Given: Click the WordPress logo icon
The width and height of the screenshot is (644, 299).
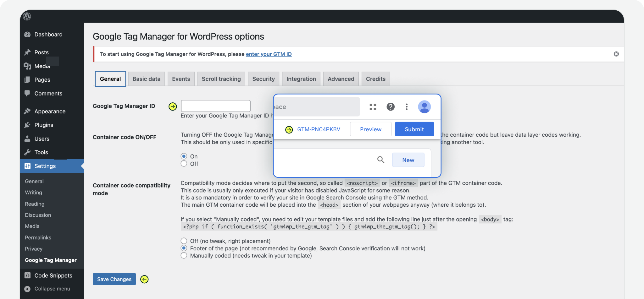Looking at the screenshot, I should click(x=27, y=16).
